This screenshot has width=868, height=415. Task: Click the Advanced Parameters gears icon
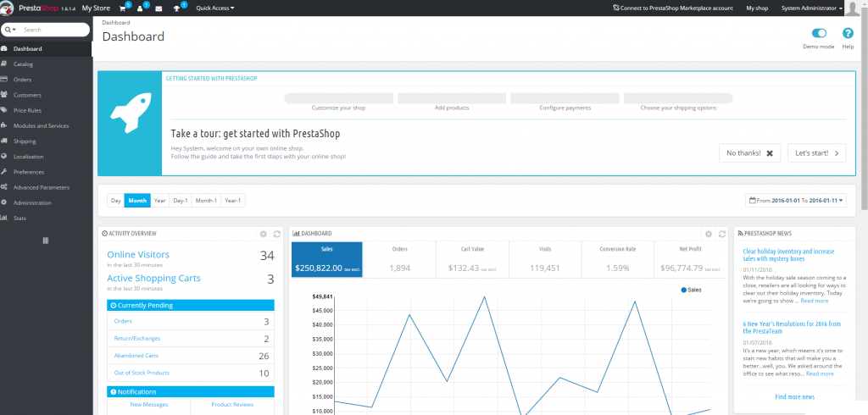click(x=4, y=187)
